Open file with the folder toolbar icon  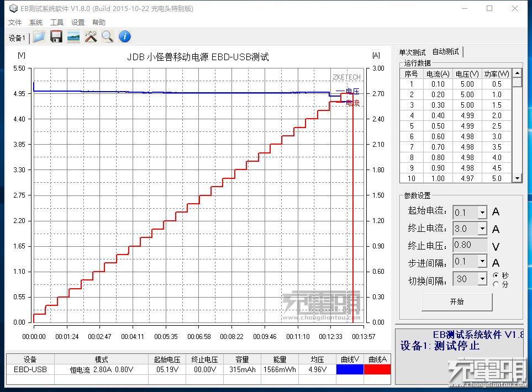click(39, 36)
